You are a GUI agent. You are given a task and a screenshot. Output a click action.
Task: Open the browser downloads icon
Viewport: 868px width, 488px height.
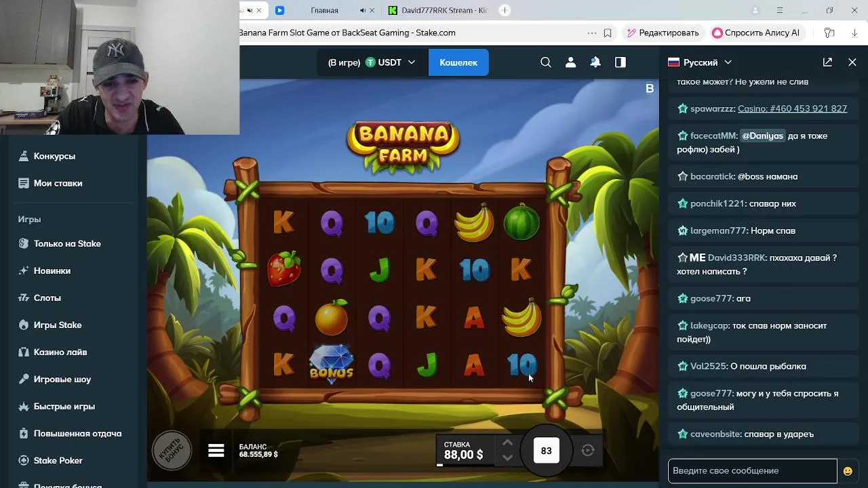[854, 33]
